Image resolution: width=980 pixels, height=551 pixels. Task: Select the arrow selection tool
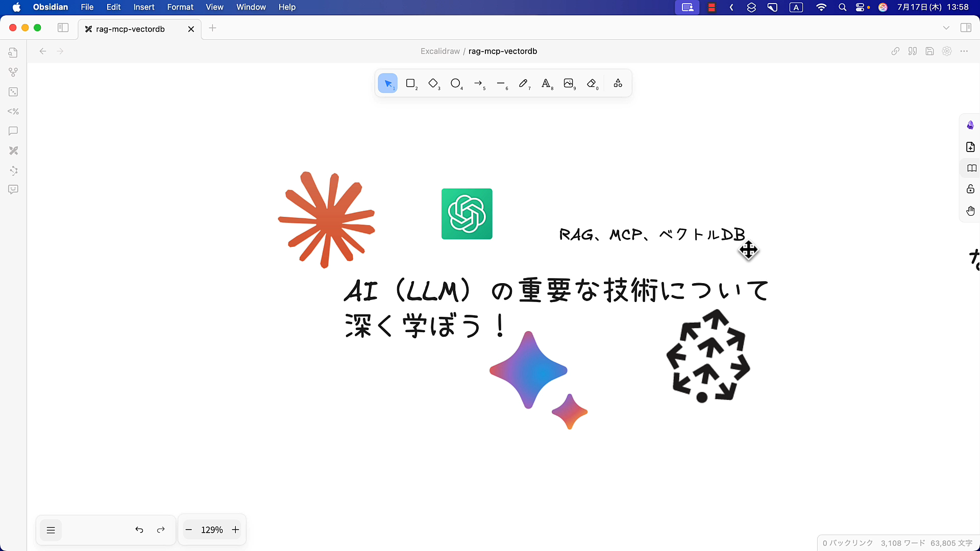click(x=388, y=83)
